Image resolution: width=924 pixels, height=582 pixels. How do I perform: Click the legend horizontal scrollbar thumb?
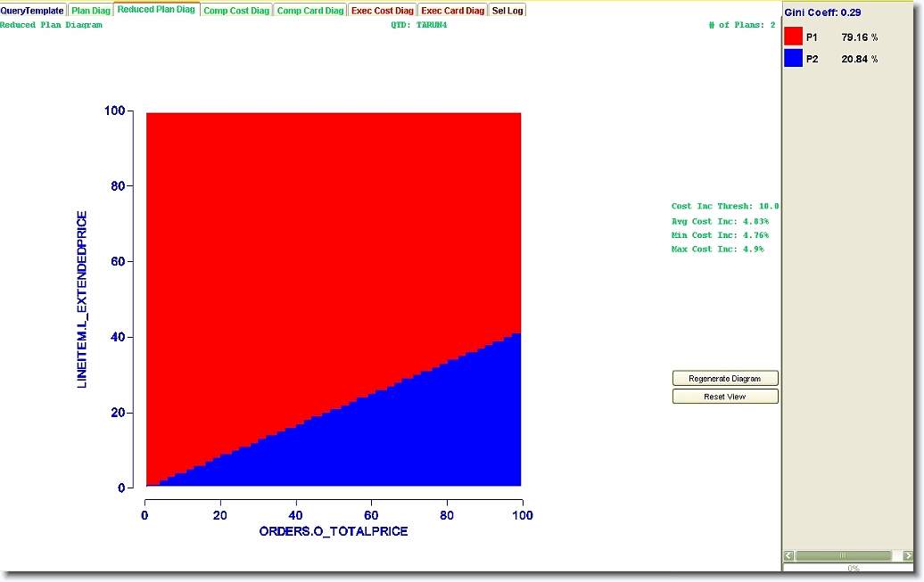click(842, 555)
